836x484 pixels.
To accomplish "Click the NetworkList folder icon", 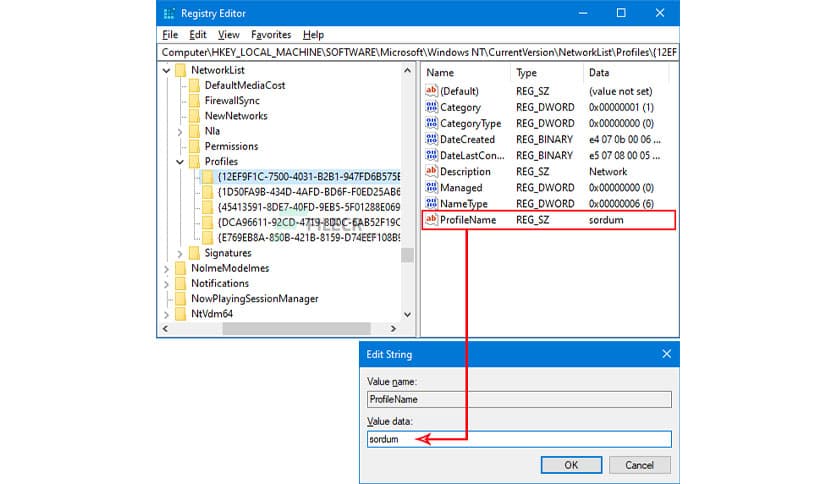I will tap(181, 70).
